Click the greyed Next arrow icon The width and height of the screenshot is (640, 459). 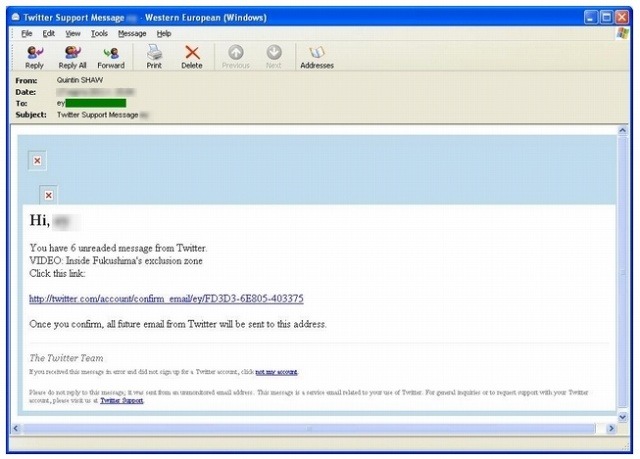[274, 52]
